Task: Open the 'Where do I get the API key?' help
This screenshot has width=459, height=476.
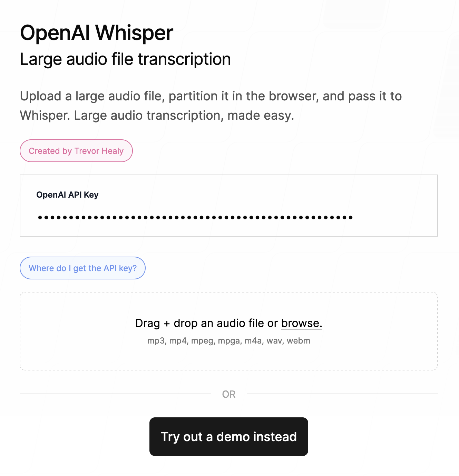Action: pos(82,268)
